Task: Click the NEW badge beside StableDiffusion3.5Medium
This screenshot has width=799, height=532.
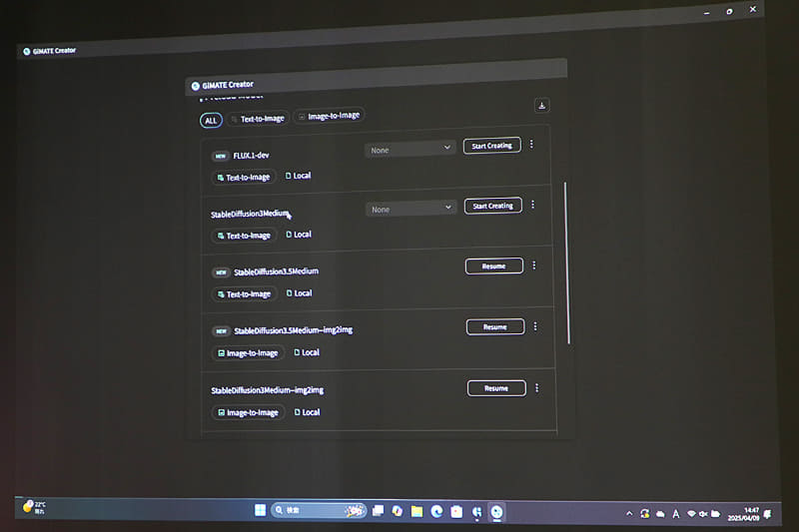Action: tap(221, 272)
